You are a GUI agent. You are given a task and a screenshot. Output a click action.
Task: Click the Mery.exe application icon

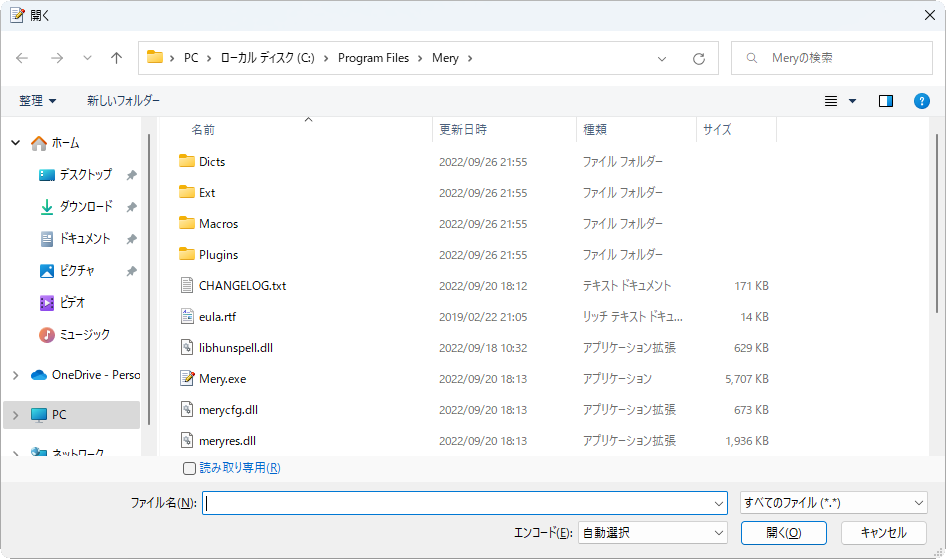[186, 379]
